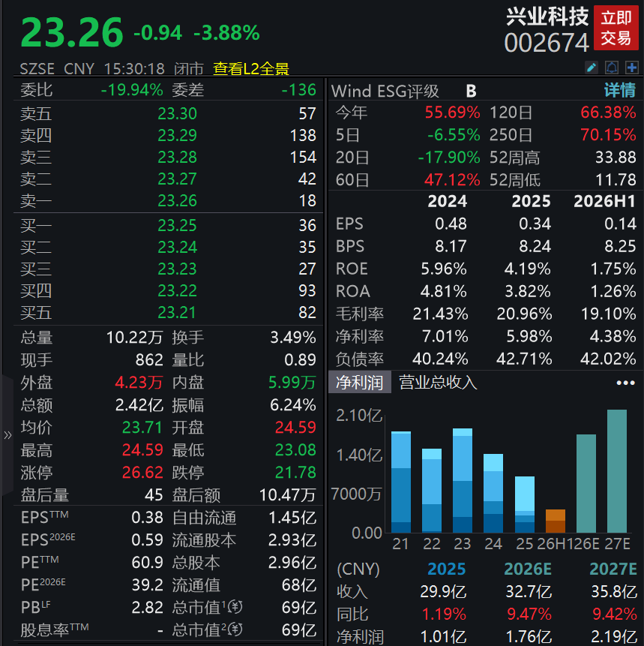Viewport: 644px width, 646px height.
Task: Toggle currency icon next to 总市值2
Action: (x=235, y=629)
